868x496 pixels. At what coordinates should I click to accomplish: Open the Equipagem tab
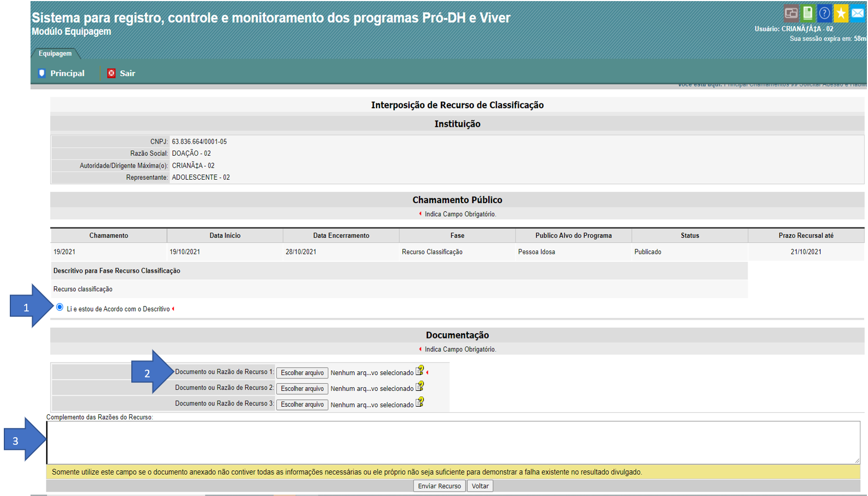point(55,53)
